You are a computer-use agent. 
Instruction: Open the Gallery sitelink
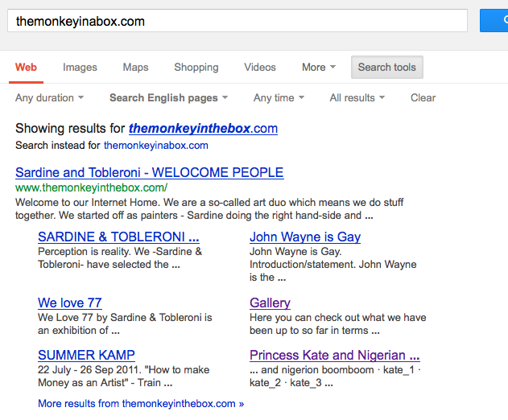(270, 303)
